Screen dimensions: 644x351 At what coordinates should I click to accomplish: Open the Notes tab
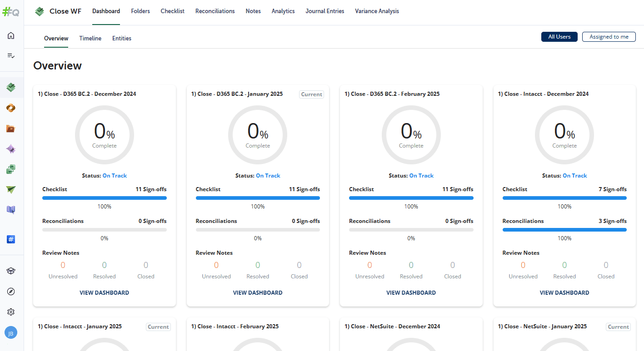pyautogui.click(x=253, y=11)
